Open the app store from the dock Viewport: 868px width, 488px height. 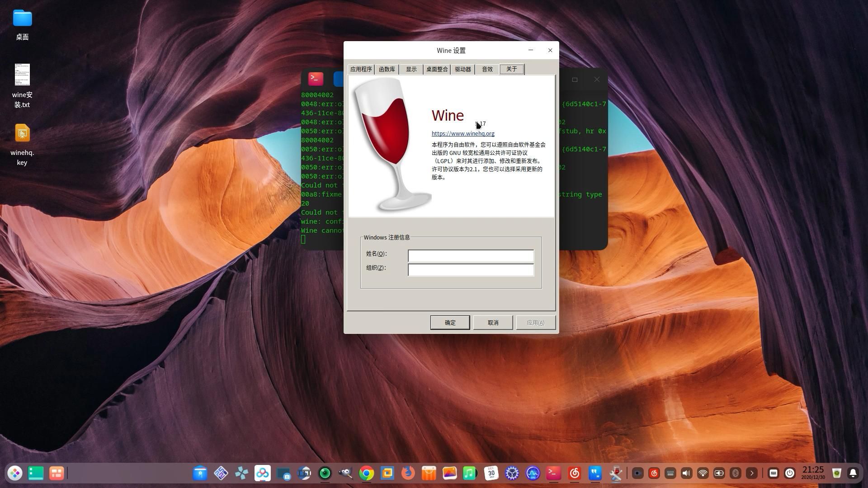pos(428,473)
